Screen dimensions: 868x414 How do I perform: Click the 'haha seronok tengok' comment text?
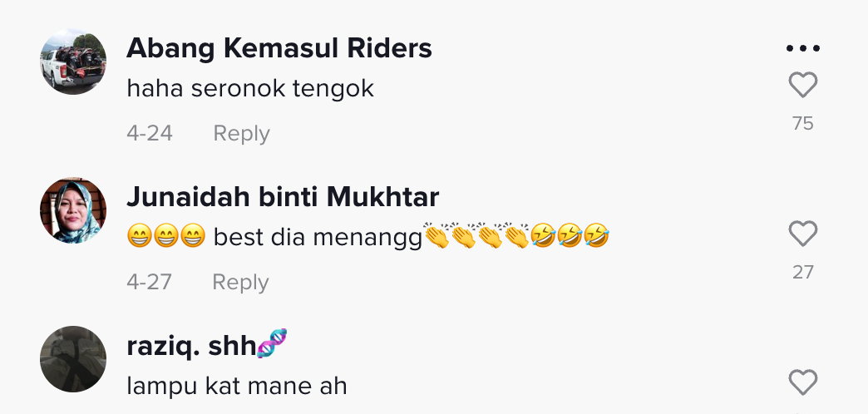tap(250, 88)
